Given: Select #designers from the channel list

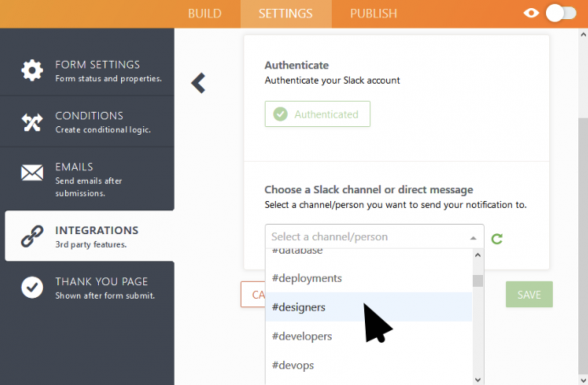Looking at the screenshot, I should [x=299, y=307].
